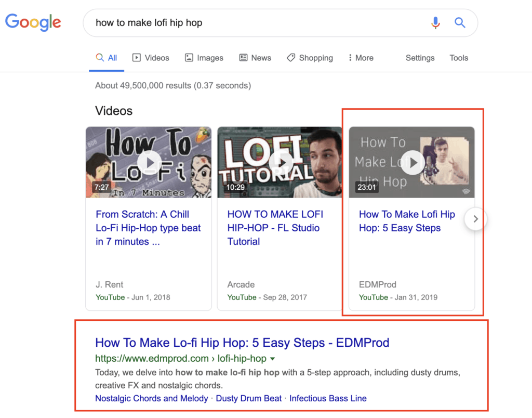Switch to the Images tab
Image resolution: width=532 pixels, height=418 pixels.
pos(204,58)
